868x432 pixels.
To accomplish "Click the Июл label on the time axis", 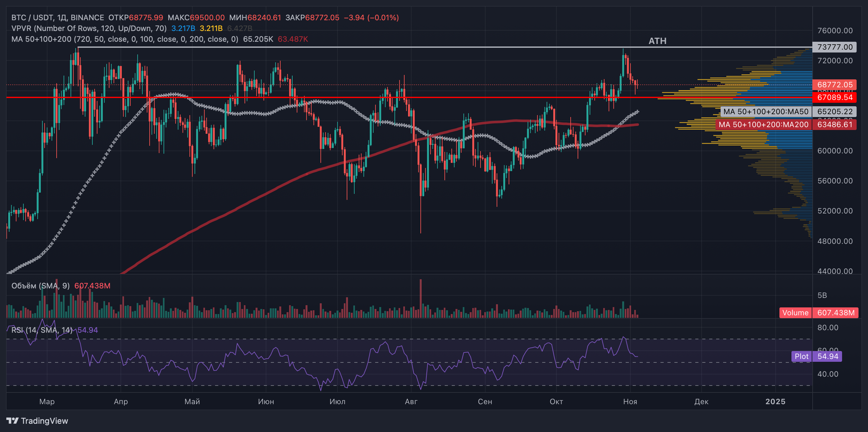I will click(x=338, y=402).
